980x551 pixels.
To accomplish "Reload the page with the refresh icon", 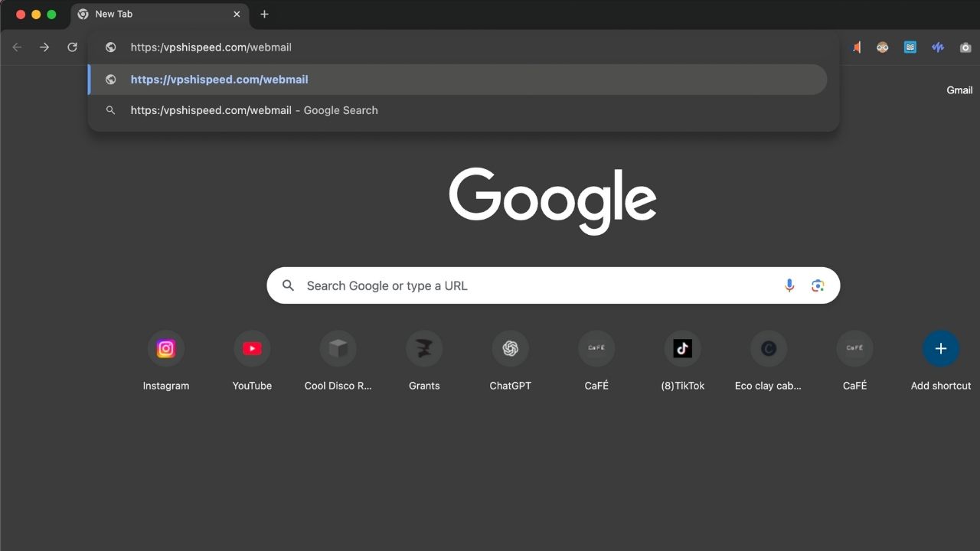I will click(x=72, y=47).
